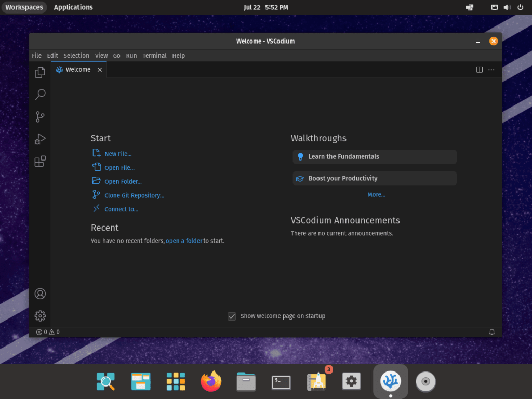Click the Open File... link
Viewport: 532px width, 399px height.
[119, 168]
